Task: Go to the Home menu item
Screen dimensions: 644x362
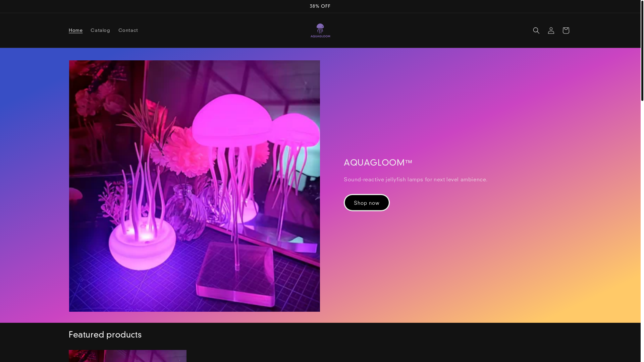Action: [x=75, y=30]
